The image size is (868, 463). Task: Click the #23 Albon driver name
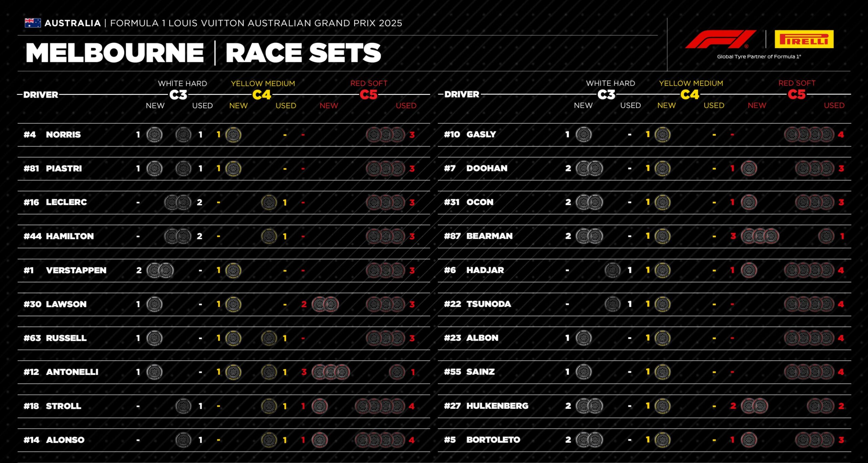pyautogui.click(x=471, y=338)
